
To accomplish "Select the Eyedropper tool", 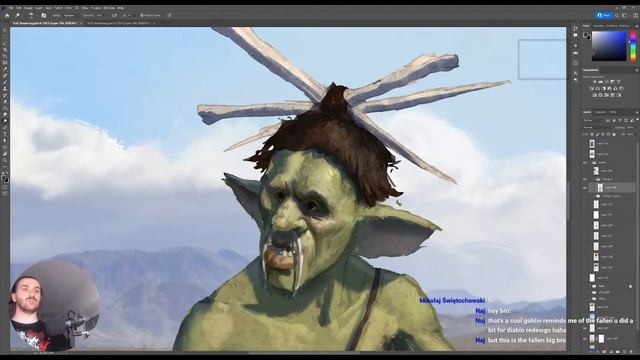I will (5, 69).
